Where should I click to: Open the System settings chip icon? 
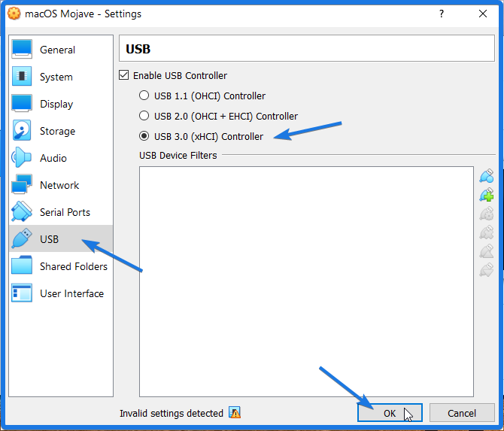click(x=22, y=77)
